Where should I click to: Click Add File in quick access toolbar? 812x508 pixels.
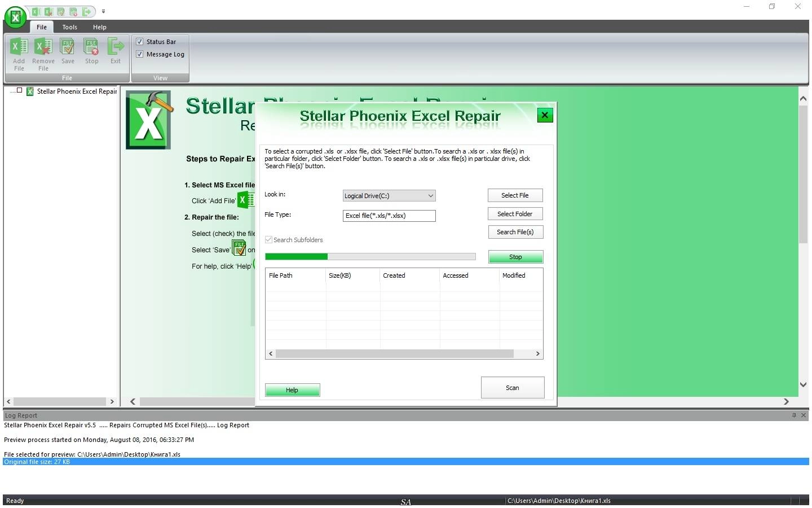(x=36, y=11)
